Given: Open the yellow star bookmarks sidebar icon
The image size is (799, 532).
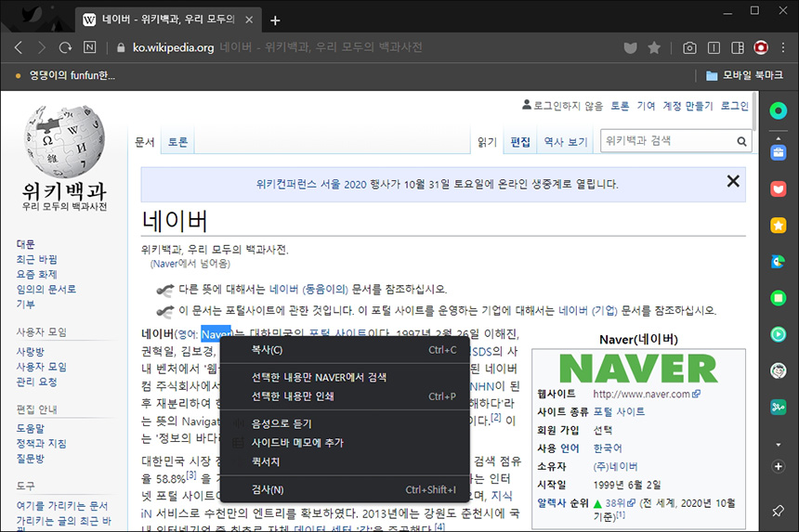Looking at the screenshot, I should point(779,225).
